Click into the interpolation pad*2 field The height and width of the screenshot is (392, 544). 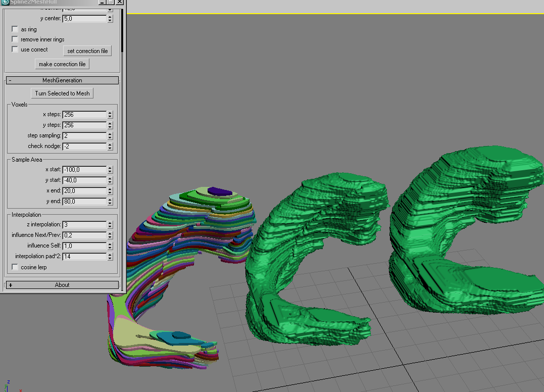coord(84,257)
